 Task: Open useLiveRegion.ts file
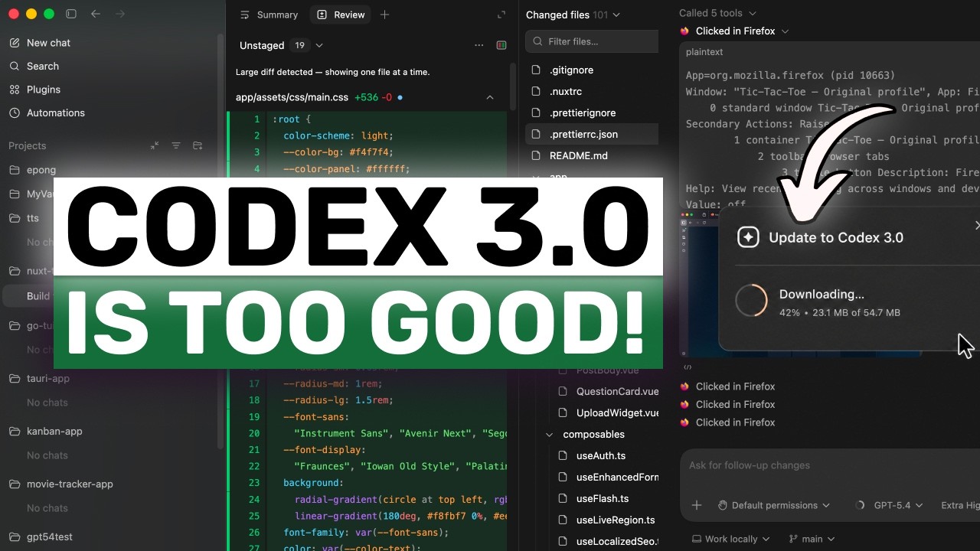pos(616,520)
